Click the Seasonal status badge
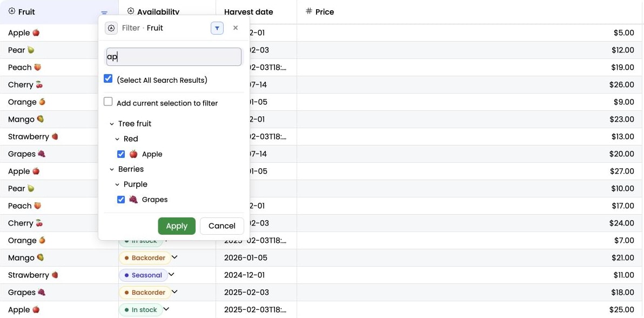Image resolution: width=644 pixels, height=318 pixels. [143, 275]
